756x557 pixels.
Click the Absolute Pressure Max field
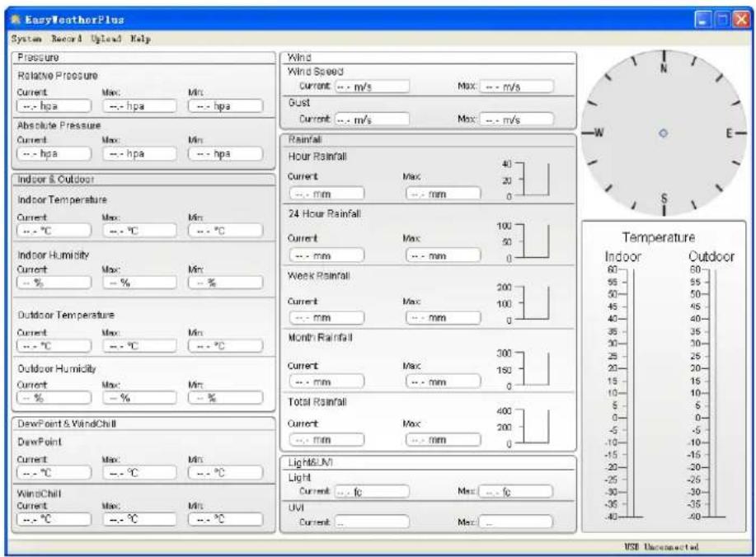click(x=140, y=154)
